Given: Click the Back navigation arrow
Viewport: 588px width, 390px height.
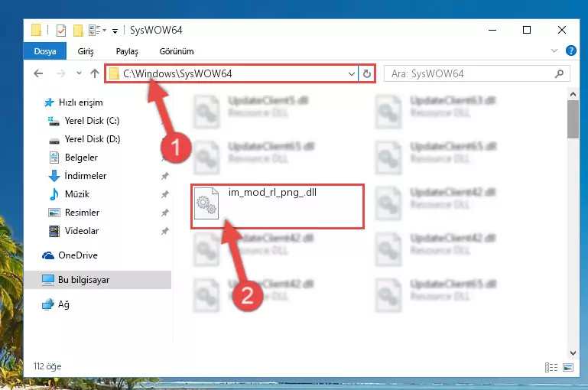Looking at the screenshot, I should [x=38, y=73].
